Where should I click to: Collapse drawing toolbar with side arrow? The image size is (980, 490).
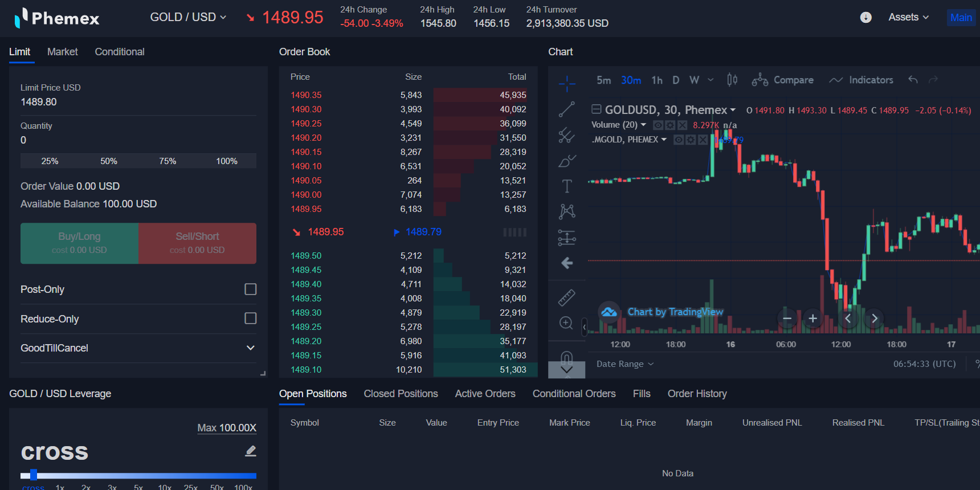(584, 327)
